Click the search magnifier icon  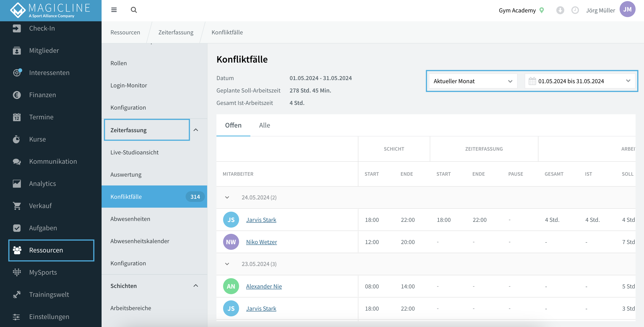(x=134, y=10)
